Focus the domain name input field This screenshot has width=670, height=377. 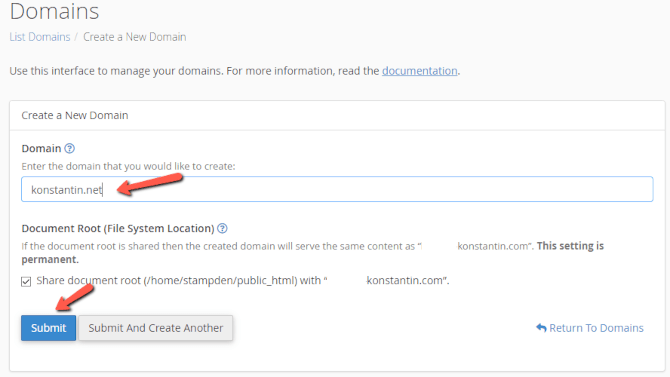(337, 189)
